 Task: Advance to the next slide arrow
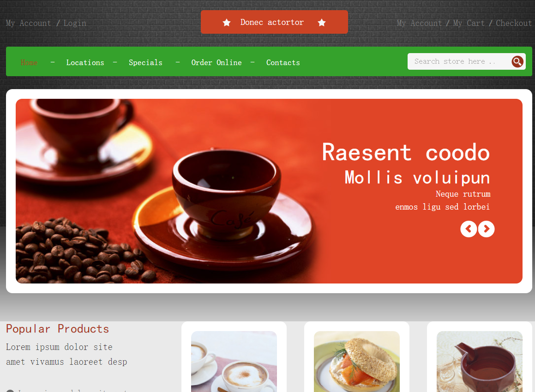[486, 229]
